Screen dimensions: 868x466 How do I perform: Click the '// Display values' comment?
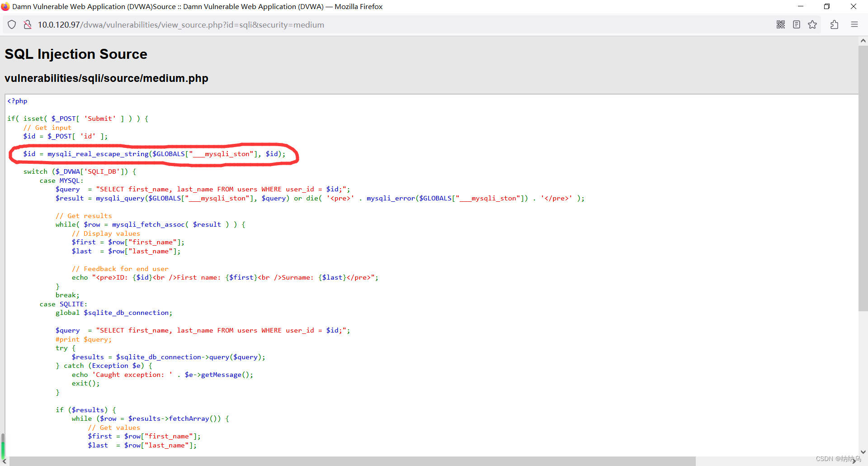point(106,233)
